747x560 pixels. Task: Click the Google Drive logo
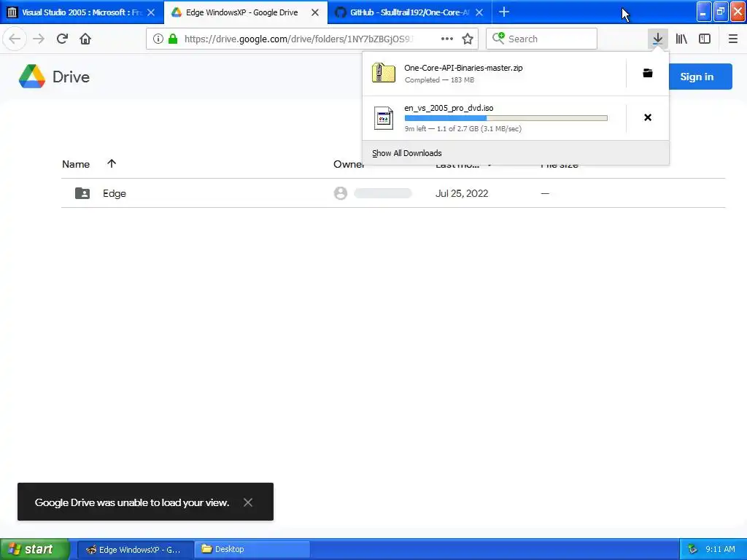click(x=32, y=76)
